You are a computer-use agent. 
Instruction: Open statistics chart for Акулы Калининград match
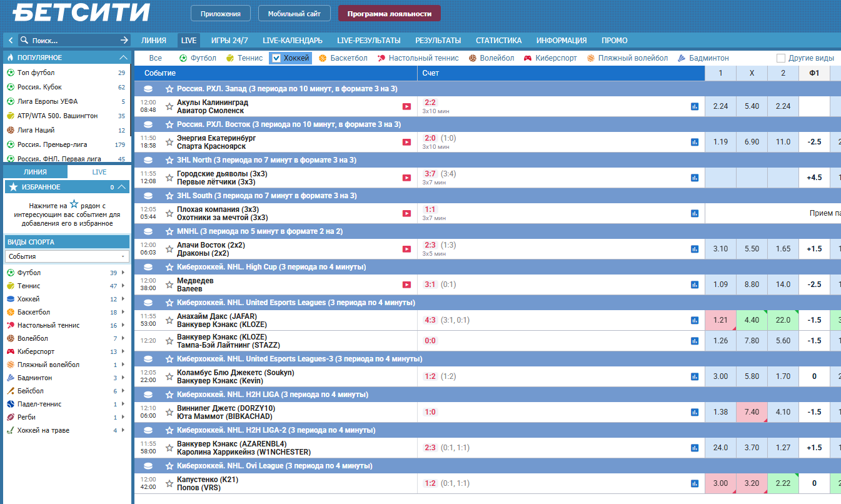[x=695, y=106]
